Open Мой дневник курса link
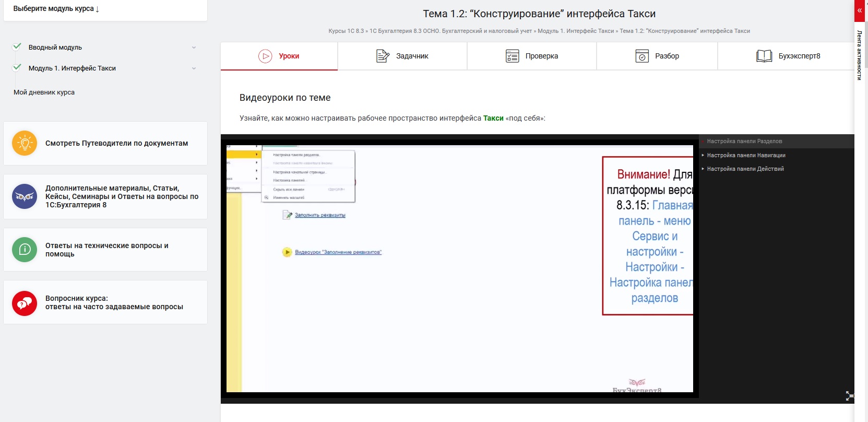 44,92
